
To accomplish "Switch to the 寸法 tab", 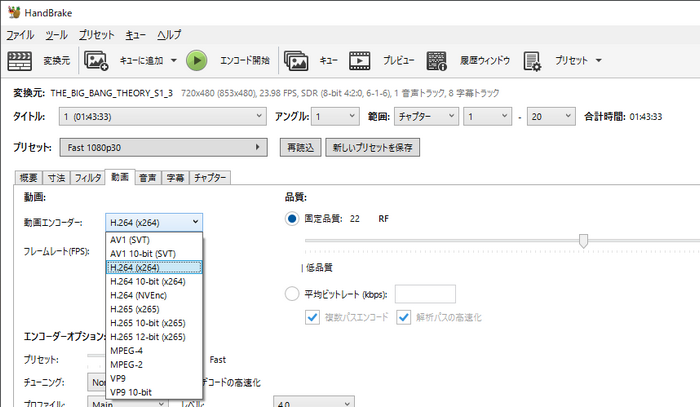I will 56,178.
